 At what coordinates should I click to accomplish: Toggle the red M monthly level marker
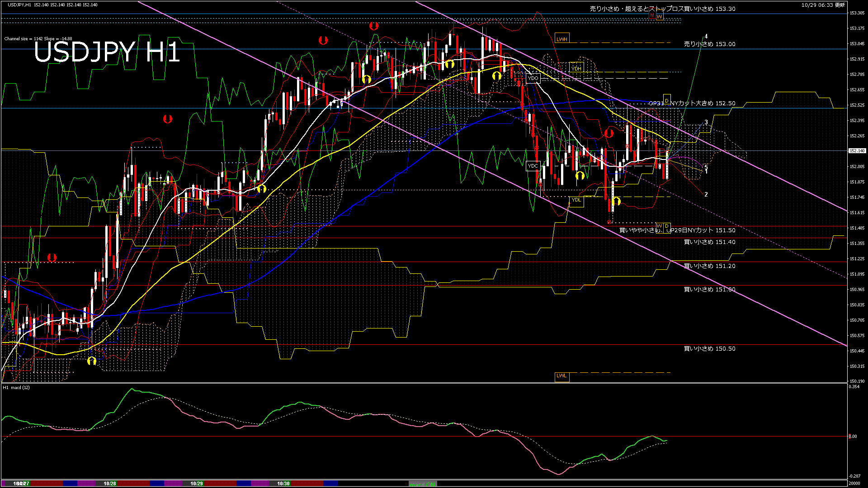(x=652, y=15)
